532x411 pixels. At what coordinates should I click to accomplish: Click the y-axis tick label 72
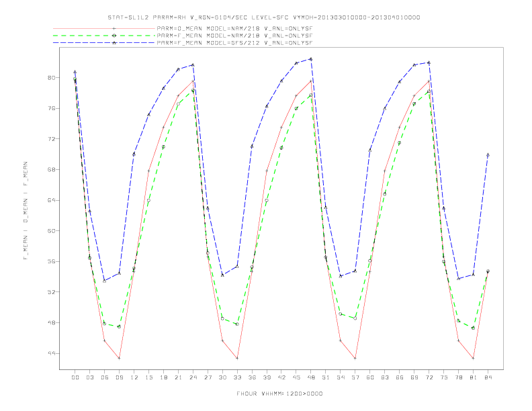[x=50, y=139]
